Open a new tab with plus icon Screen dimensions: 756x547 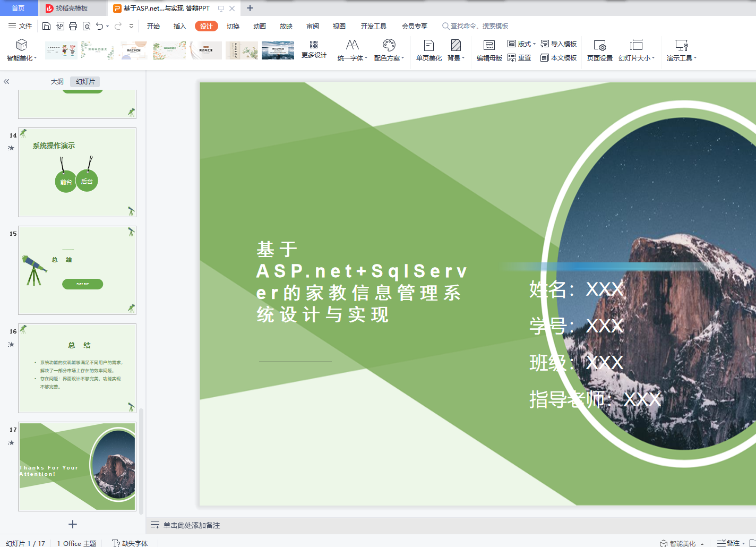click(x=250, y=8)
